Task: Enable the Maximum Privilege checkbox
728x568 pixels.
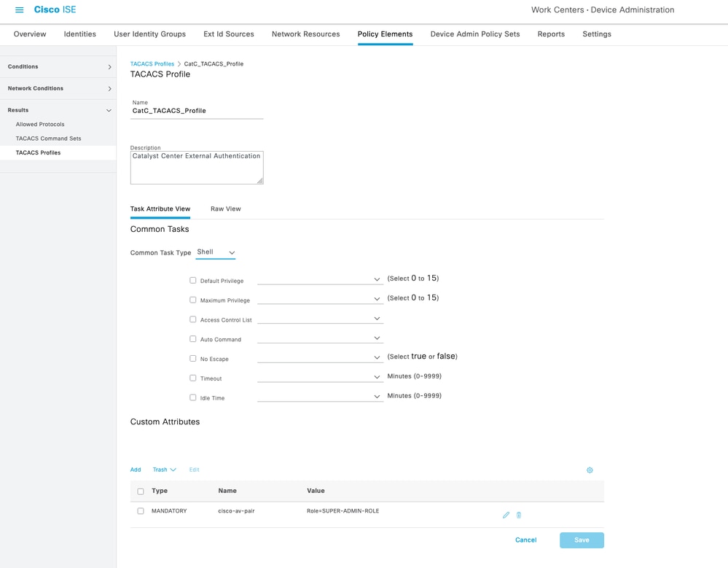Action: click(x=192, y=300)
